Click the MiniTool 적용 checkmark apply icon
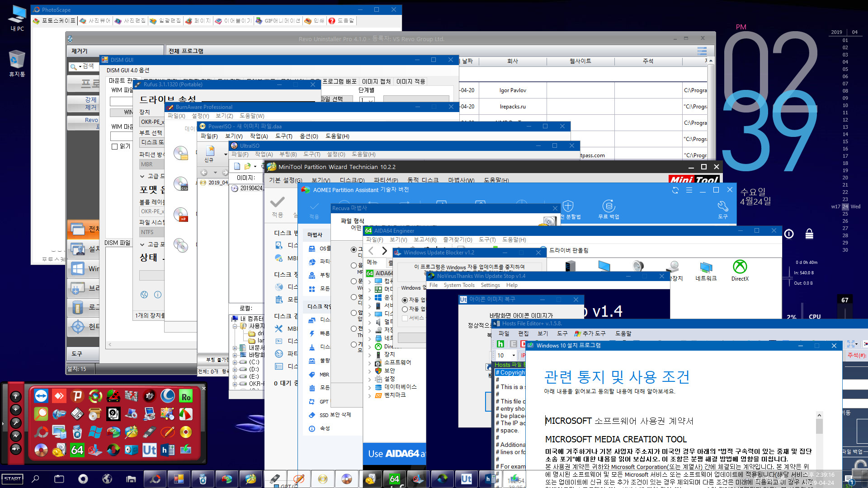 tap(277, 207)
